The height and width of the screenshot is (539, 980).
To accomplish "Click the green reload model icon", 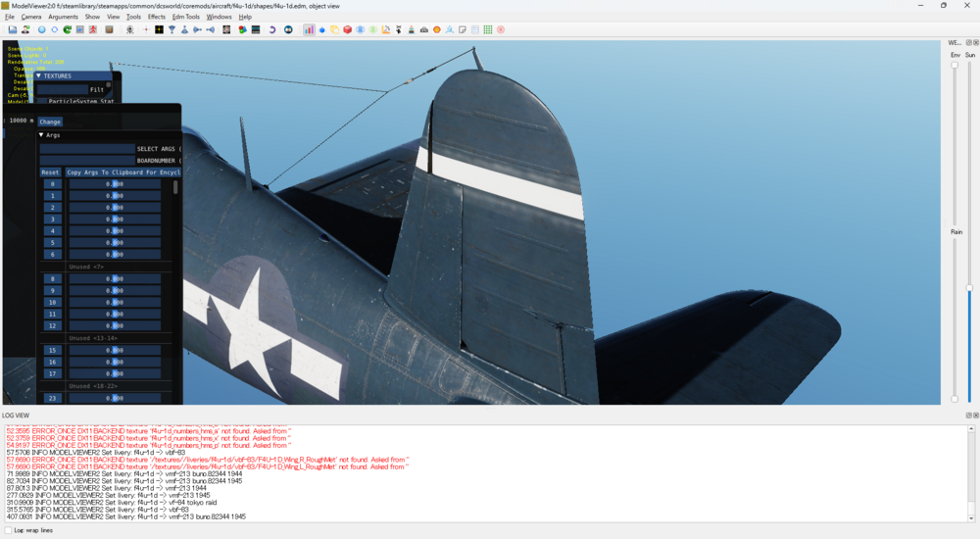I will click(68, 29).
